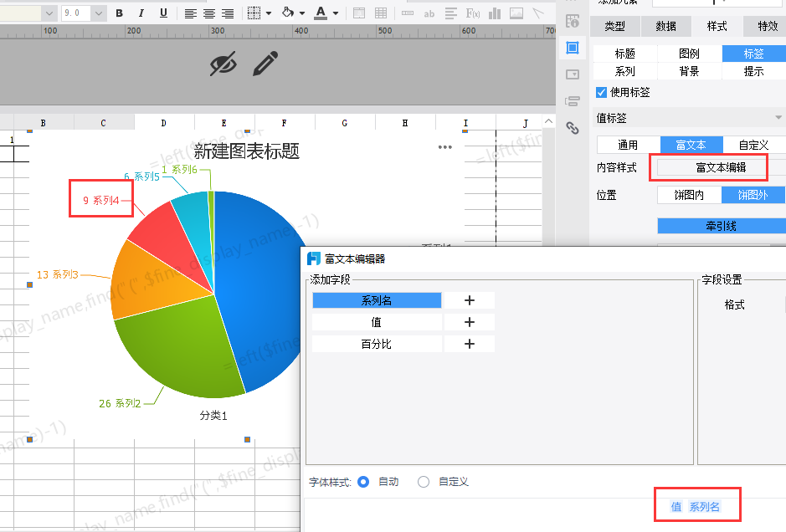Insert a widget using the toolbar input-box icon
The image size is (786, 532).
click(408, 13)
